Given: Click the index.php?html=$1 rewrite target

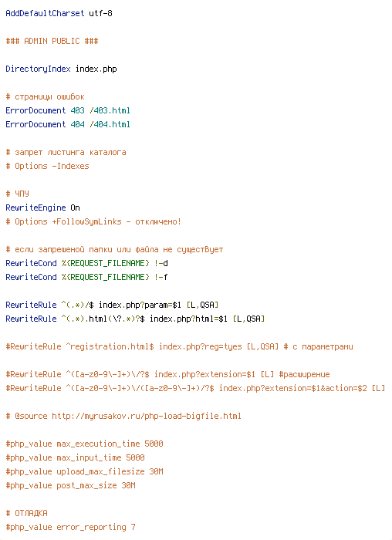Looking at the screenshot, I should coord(188,319).
